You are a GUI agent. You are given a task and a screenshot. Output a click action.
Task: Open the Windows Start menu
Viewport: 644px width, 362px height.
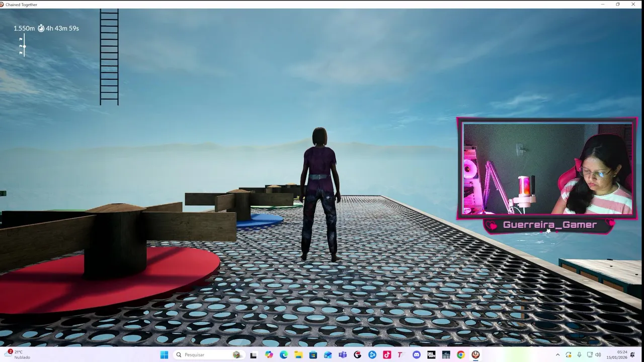pyautogui.click(x=164, y=355)
